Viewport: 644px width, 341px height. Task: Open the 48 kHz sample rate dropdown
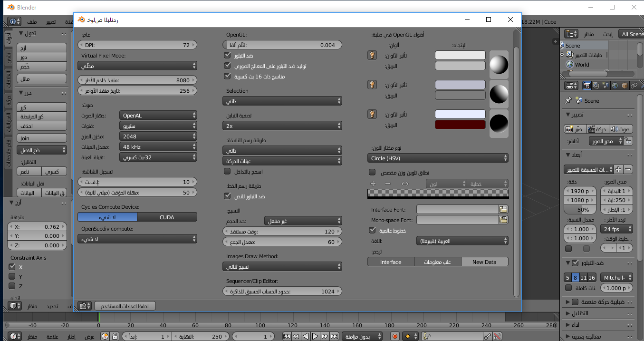[x=158, y=146]
